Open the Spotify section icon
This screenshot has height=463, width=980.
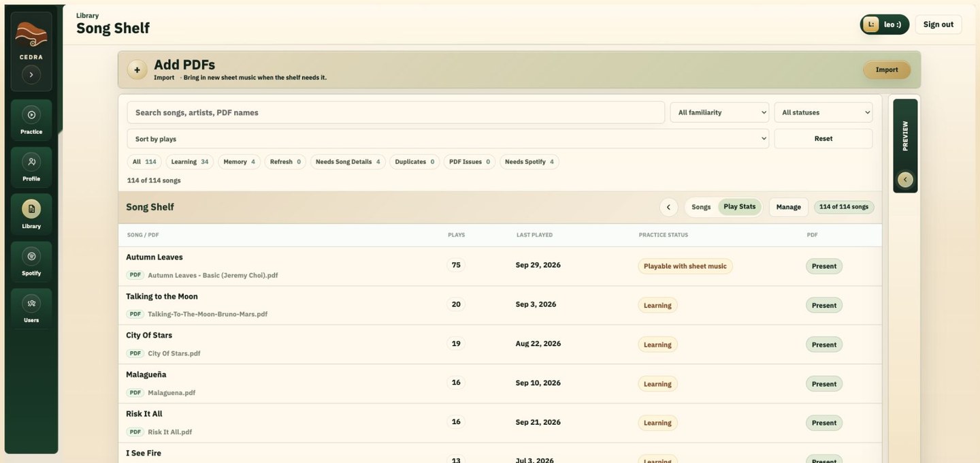click(31, 256)
